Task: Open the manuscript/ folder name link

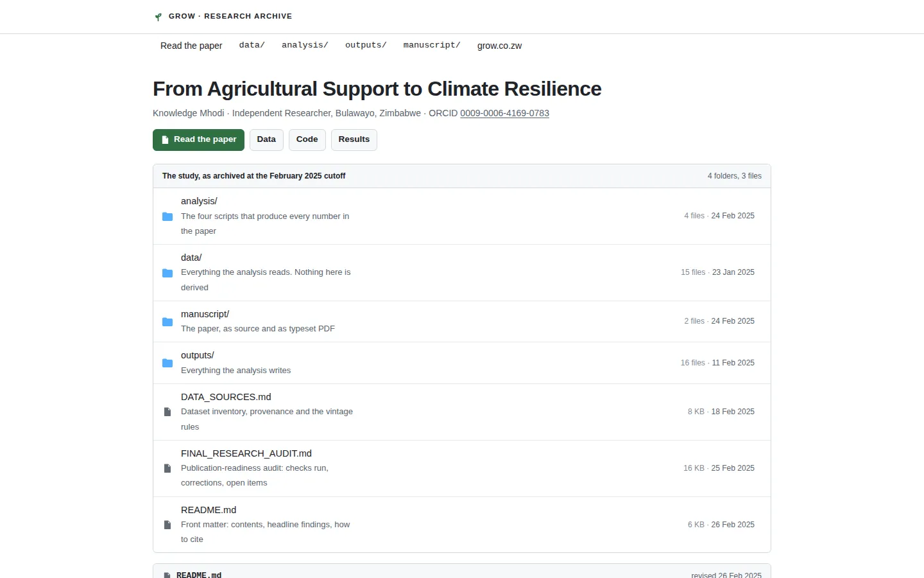Action: pyautogui.click(x=205, y=314)
